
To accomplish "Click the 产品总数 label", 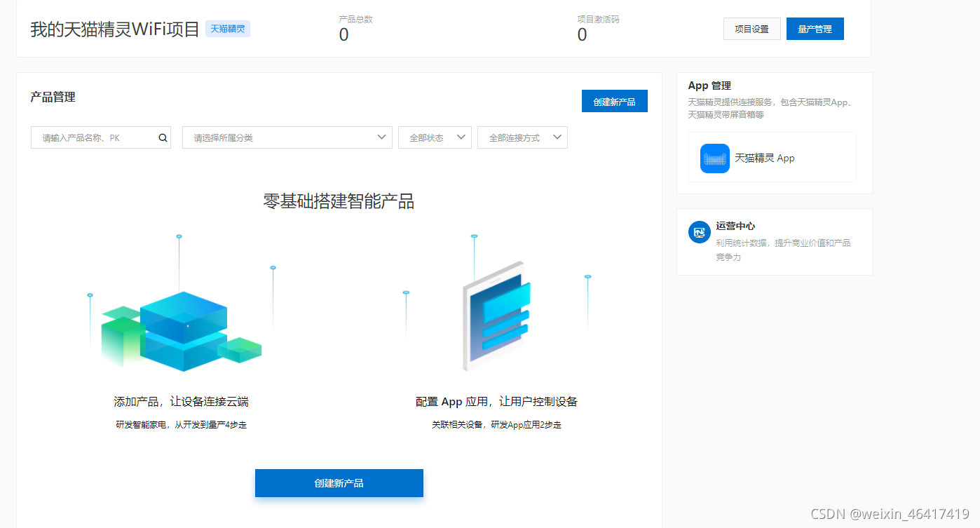I will point(356,19).
